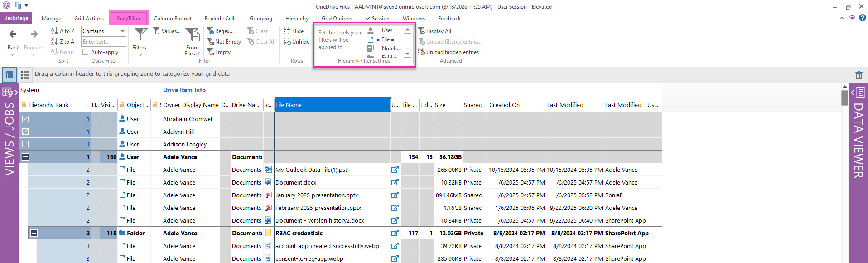Viewport: 868px width, 263px height.
Task: Open link for My Outlook Data File(1).pst
Action: coord(395,170)
